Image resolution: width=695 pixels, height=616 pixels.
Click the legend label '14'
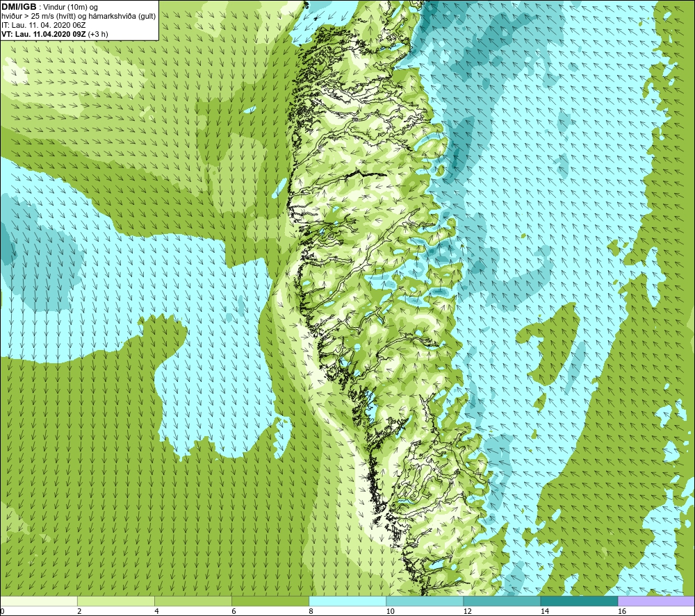click(545, 611)
